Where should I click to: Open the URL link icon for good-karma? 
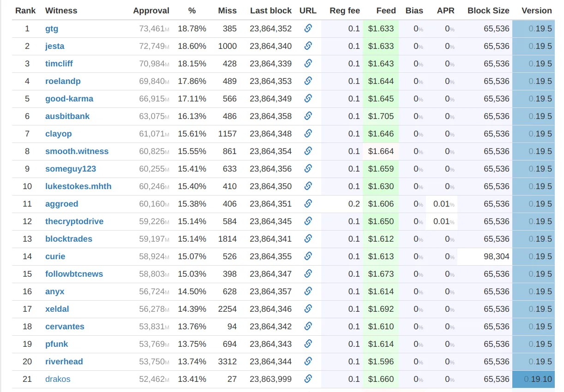[308, 98]
